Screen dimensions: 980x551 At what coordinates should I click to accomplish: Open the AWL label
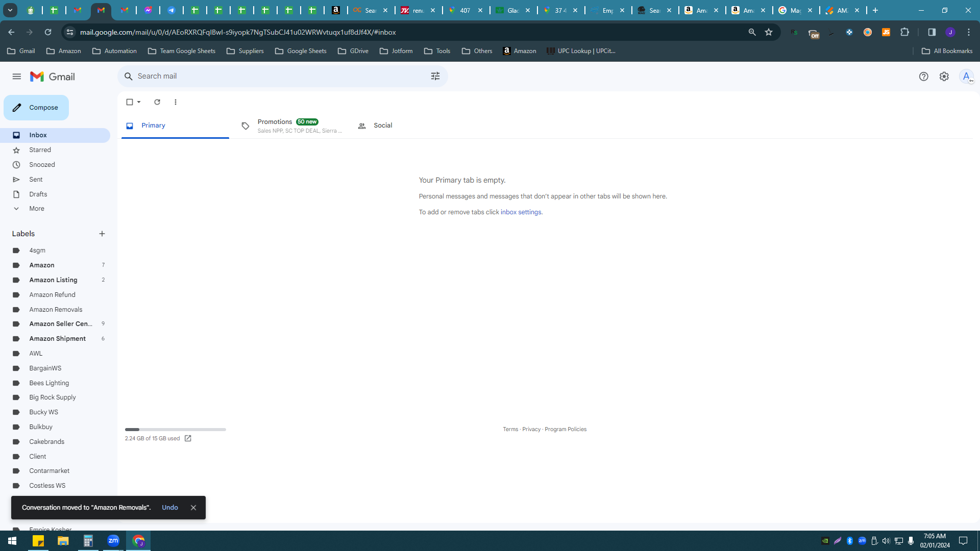tap(55, 354)
